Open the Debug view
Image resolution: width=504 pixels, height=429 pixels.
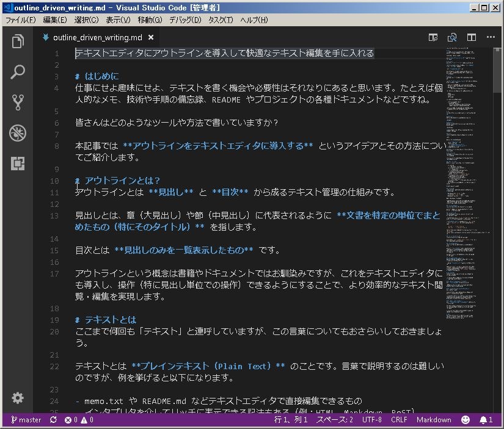pyautogui.click(x=17, y=133)
